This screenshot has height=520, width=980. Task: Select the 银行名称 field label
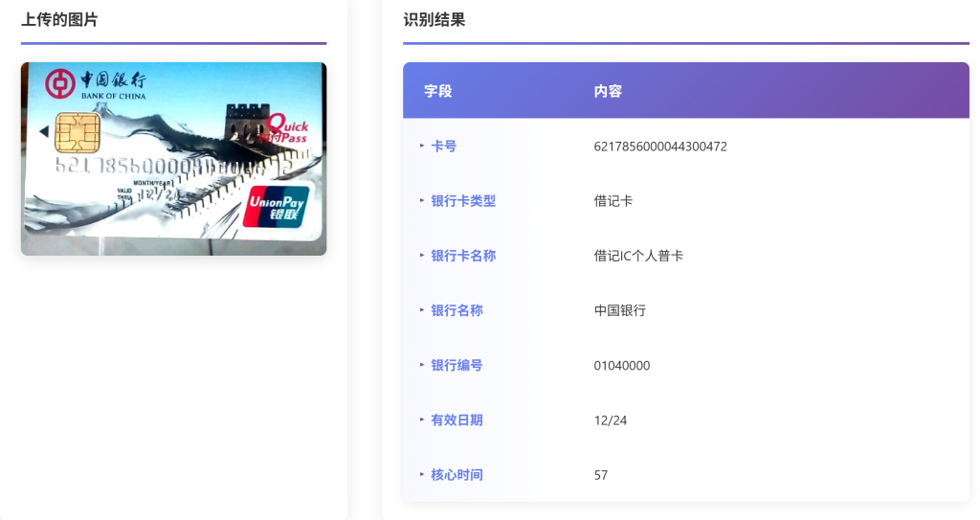click(x=457, y=310)
